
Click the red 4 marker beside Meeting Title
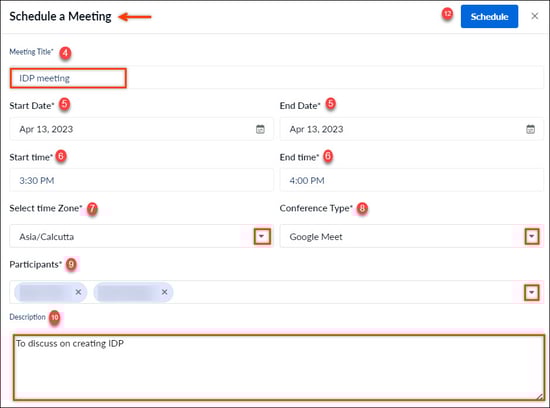[65, 53]
